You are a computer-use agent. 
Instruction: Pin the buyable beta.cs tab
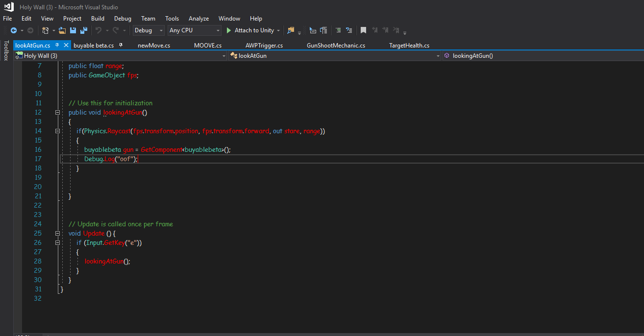point(121,45)
